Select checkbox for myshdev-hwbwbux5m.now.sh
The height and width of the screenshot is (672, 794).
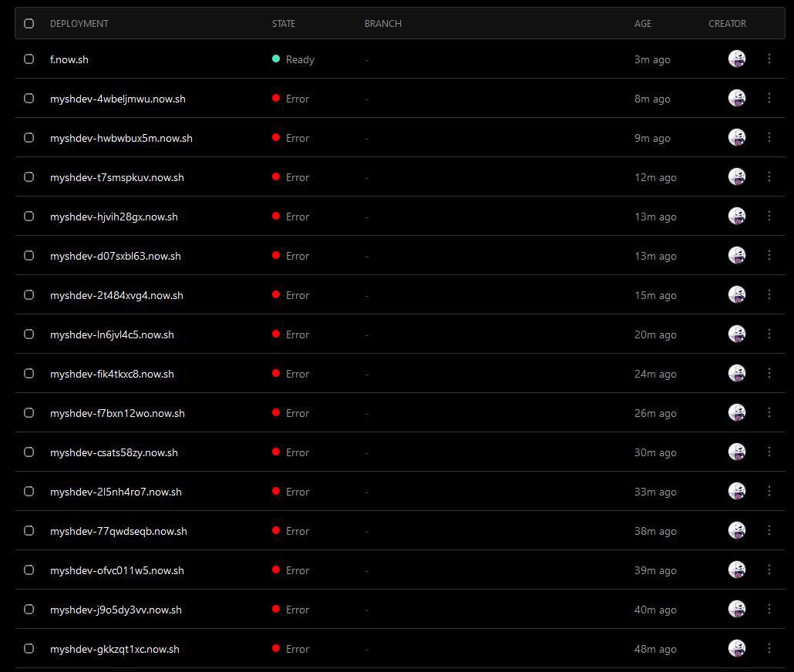29,138
